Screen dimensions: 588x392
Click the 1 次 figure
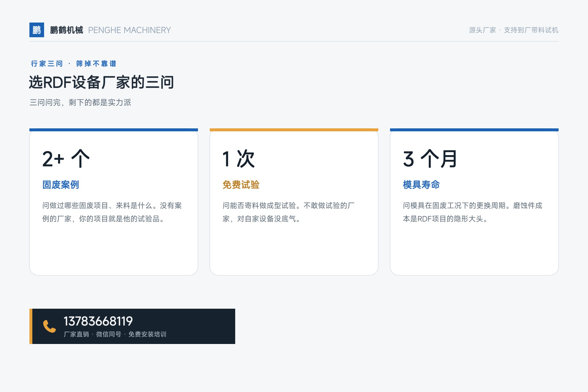tap(238, 159)
